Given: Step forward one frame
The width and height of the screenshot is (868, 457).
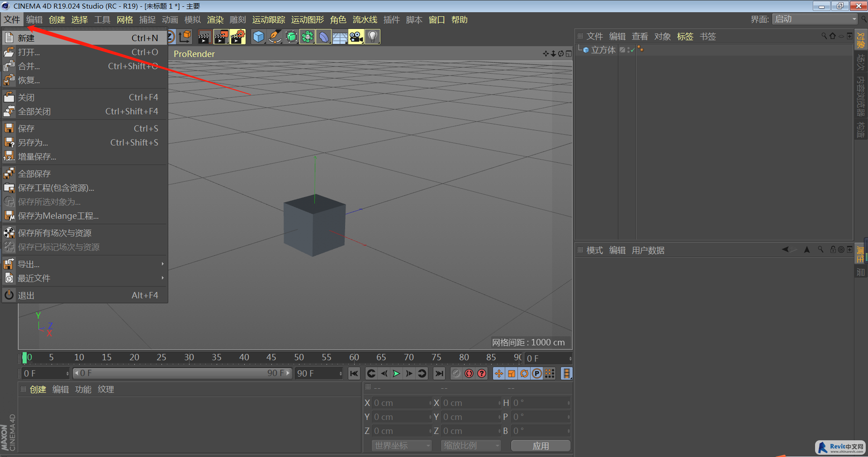Looking at the screenshot, I should coord(409,373).
